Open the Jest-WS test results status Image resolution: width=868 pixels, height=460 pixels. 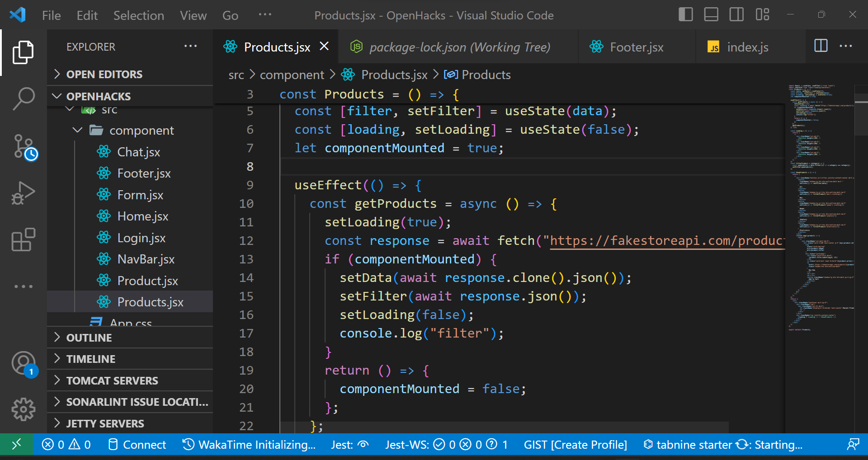pos(446,445)
